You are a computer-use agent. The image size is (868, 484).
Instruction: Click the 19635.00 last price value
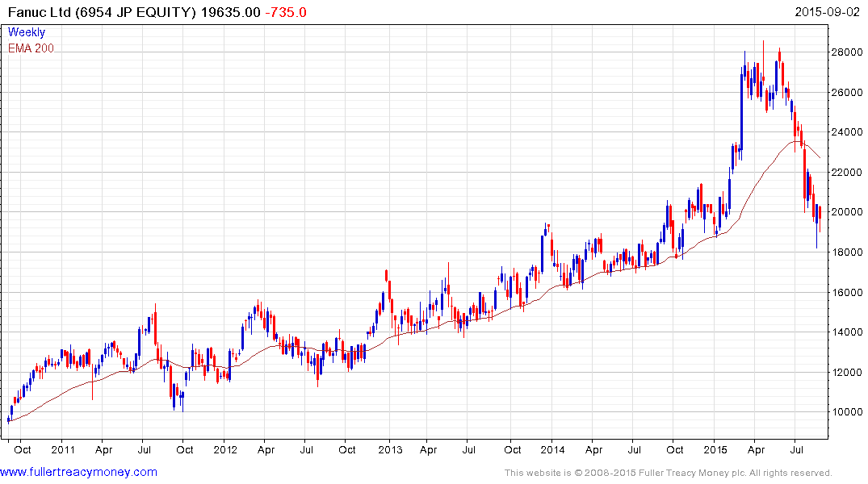pyautogui.click(x=232, y=12)
